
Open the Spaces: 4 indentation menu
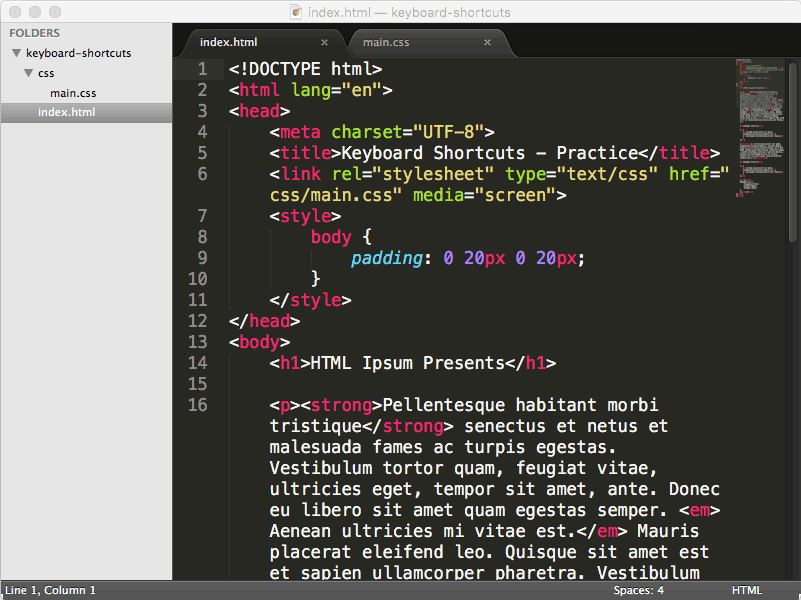tap(638, 590)
